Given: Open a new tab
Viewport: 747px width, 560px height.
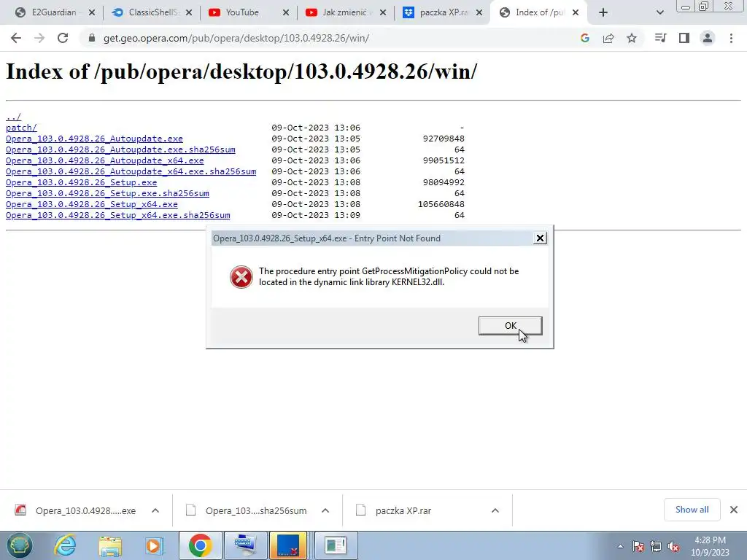Looking at the screenshot, I should [x=603, y=13].
